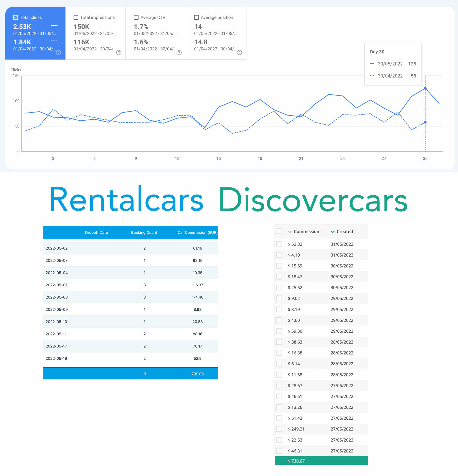458x476 pixels.
Task: Select the 2022-05-02 dropoff row
Action: 130,248
